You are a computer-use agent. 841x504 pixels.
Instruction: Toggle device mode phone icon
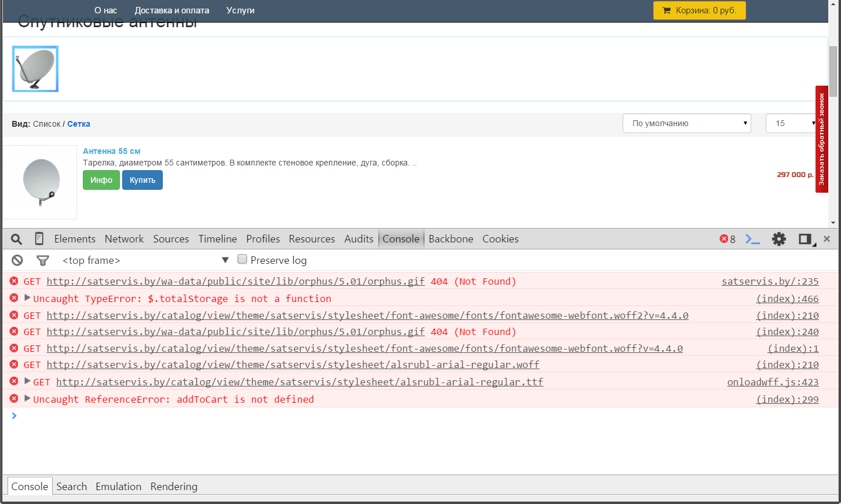click(x=39, y=238)
